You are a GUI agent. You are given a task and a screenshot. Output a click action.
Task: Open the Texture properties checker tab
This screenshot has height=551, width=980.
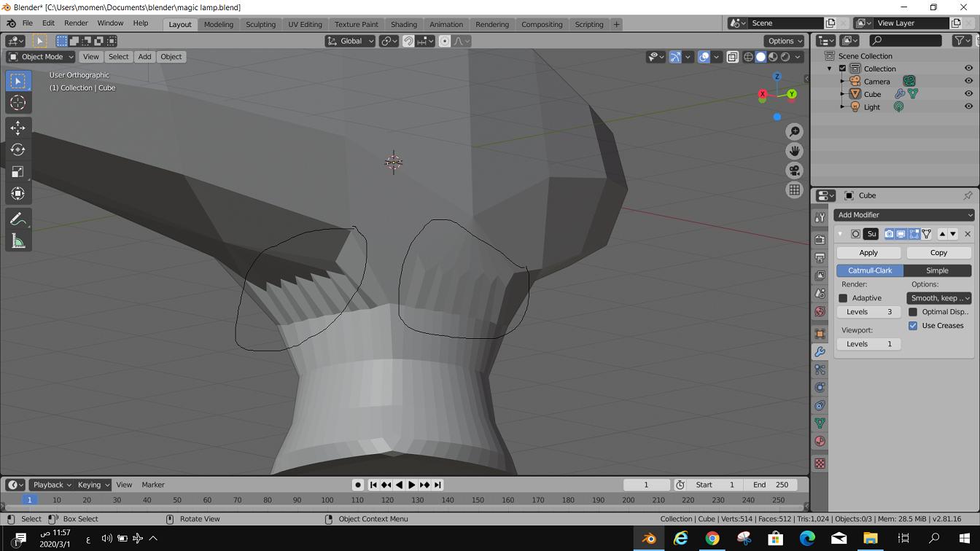[x=820, y=464]
